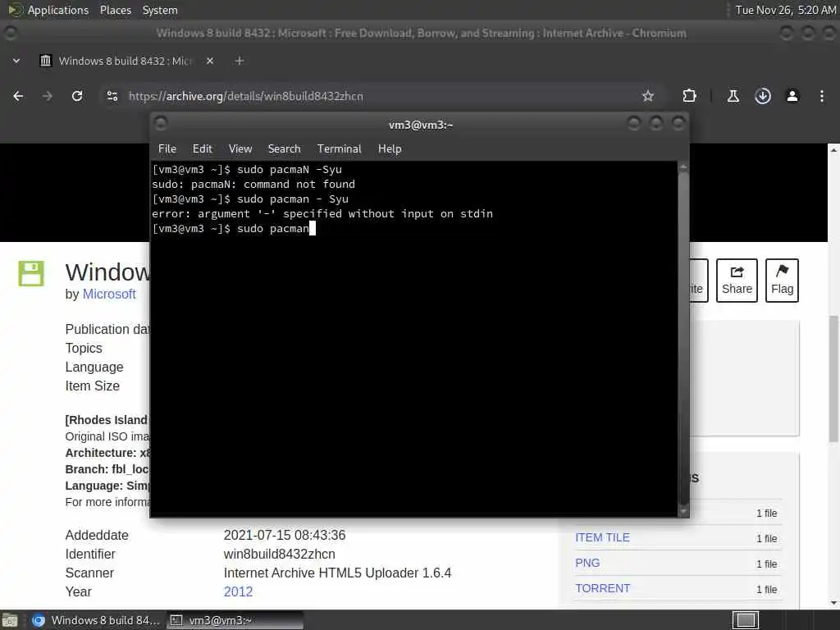Screen dimensions: 840x630
Task: Open terminal File menu
Action: 167,149
